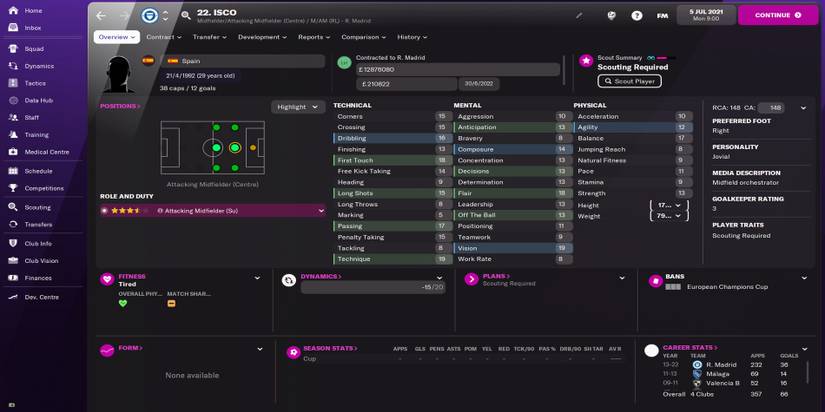Open the Comparison menu
The height and width of the screenshot is (412, 825).
coord(364,37)
